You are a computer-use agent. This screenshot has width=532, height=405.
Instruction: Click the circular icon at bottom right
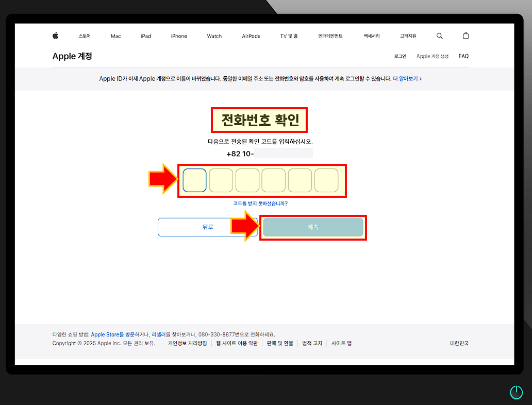(516, 392)
